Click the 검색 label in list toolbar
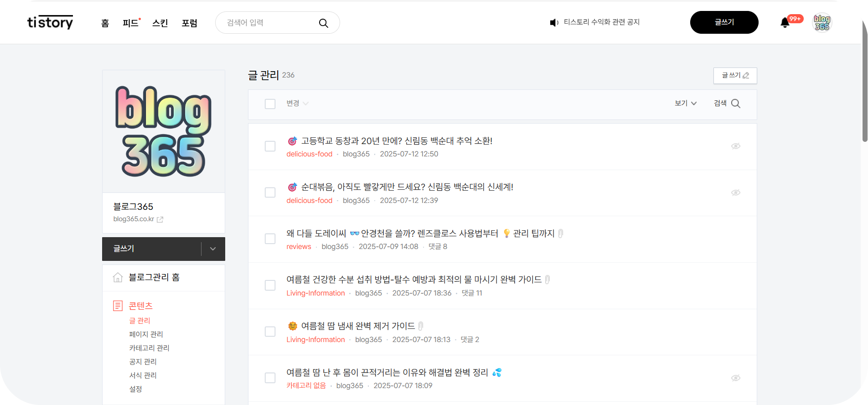The height and width of the screenshot is (405, 868). click(720, 104)
